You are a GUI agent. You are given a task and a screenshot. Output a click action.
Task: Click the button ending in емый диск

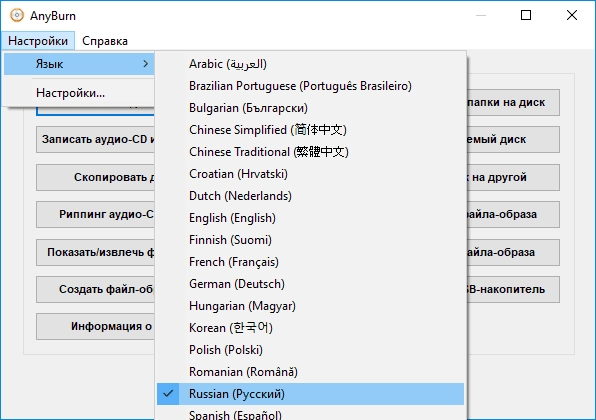[513, 139]
